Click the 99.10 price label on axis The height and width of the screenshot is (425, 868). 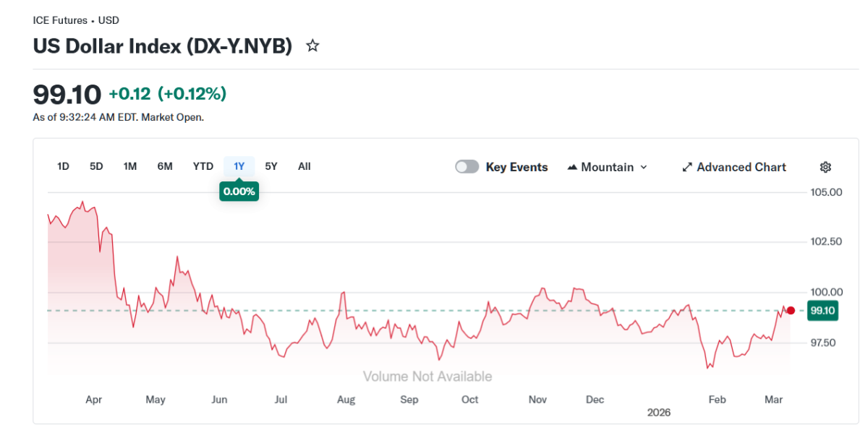pyautogui.click(x=823, y=311)
